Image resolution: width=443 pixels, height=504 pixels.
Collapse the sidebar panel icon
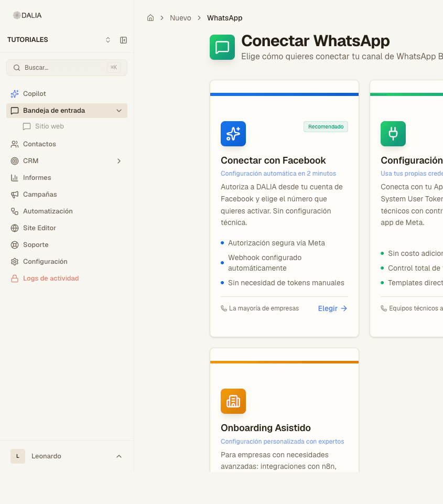[x=123, y=40]
